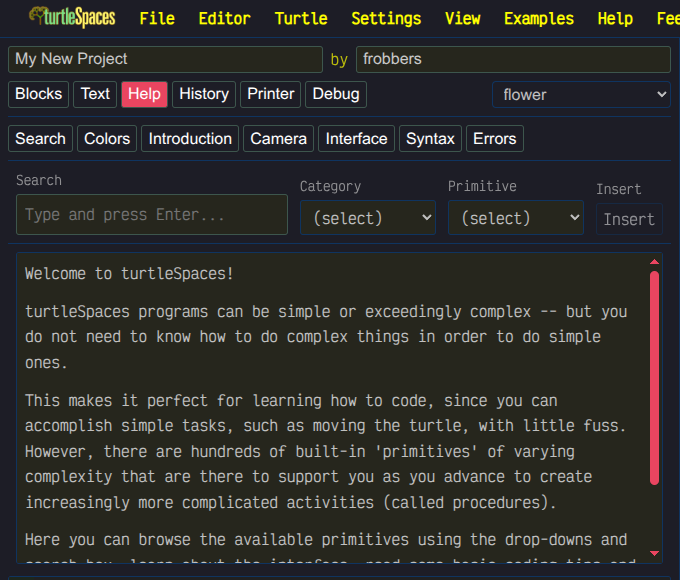Screen dimensions: 680x580
Task: Click the scroll-down arrow in help panel
Action: 654,553
